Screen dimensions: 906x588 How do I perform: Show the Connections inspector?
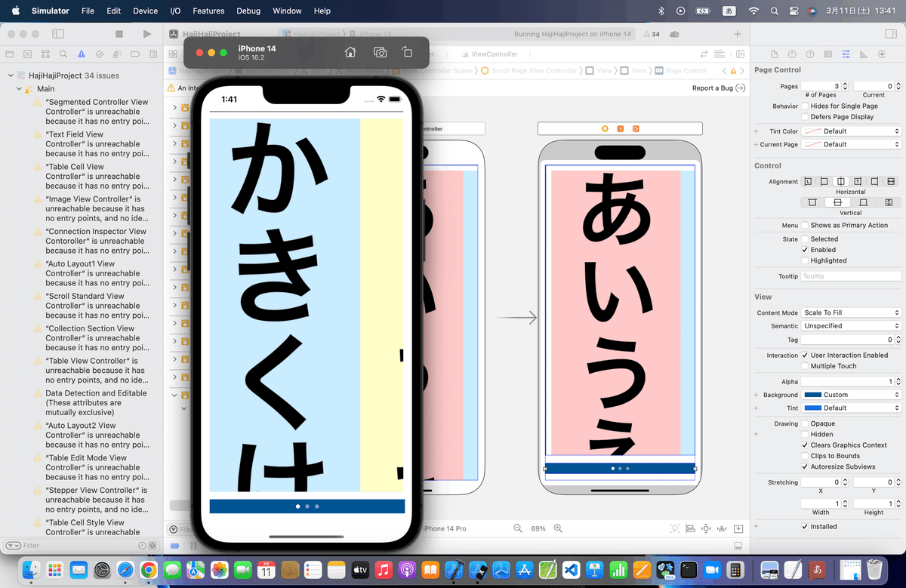click(x=881, y=54)
